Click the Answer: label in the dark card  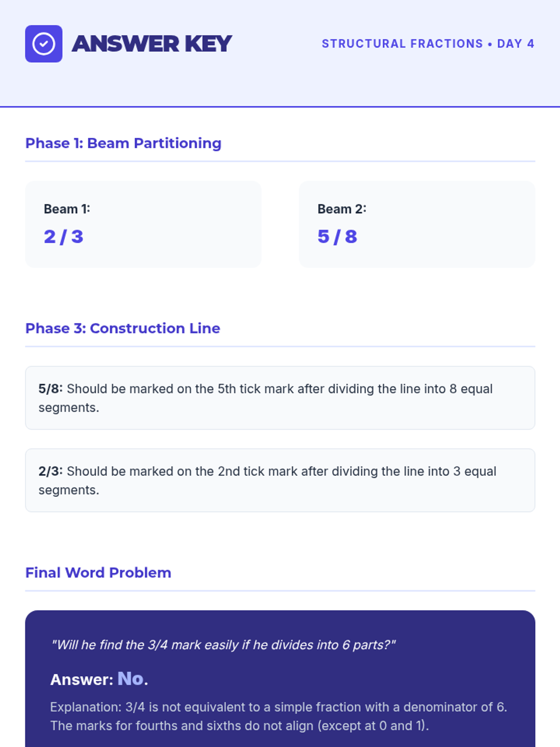82,680
